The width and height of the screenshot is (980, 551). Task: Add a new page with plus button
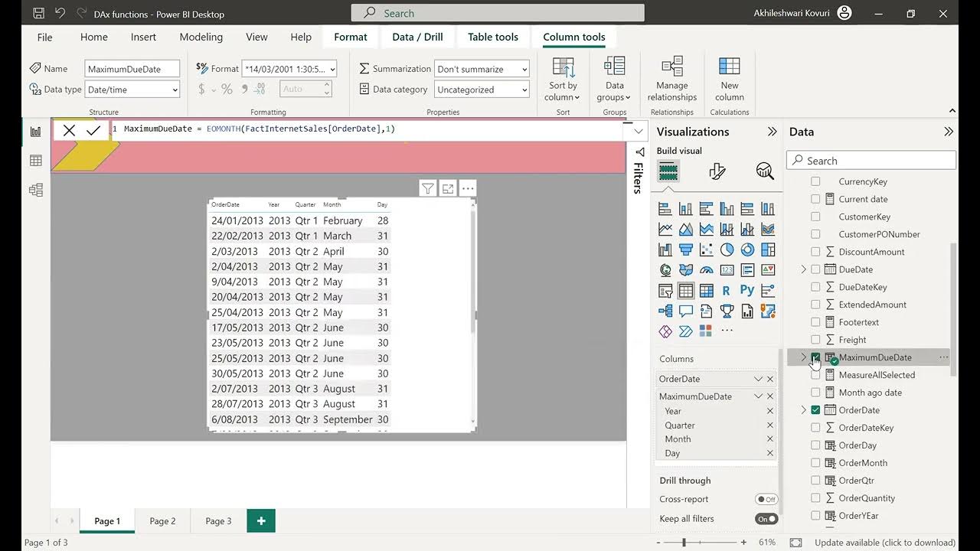pyautogui.click(x=261, y=521)
